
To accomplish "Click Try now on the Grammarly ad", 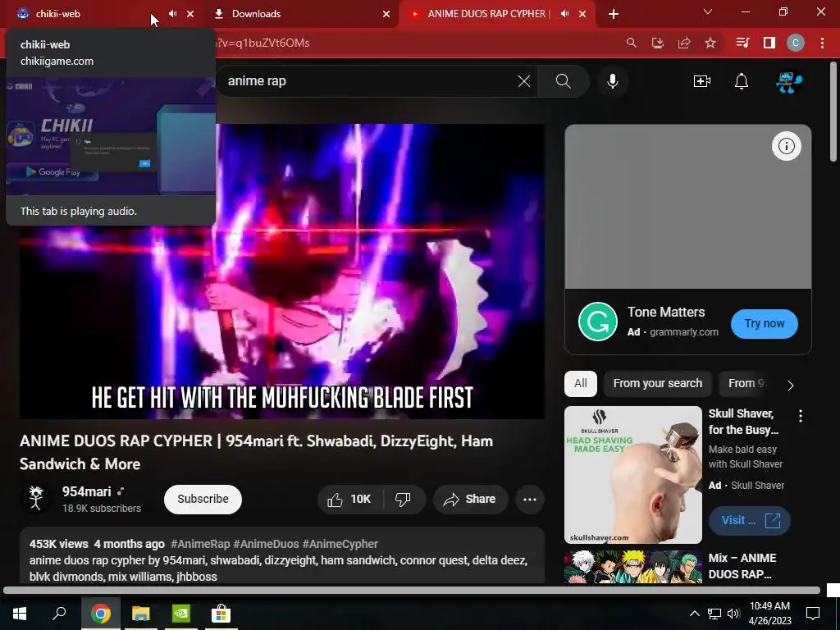I will [x=765, y=323].
